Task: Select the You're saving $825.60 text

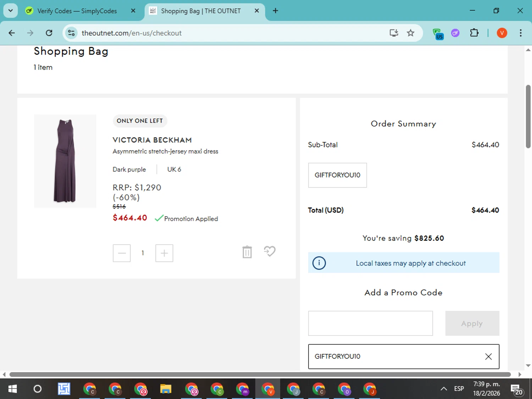Action: point(403,238)
